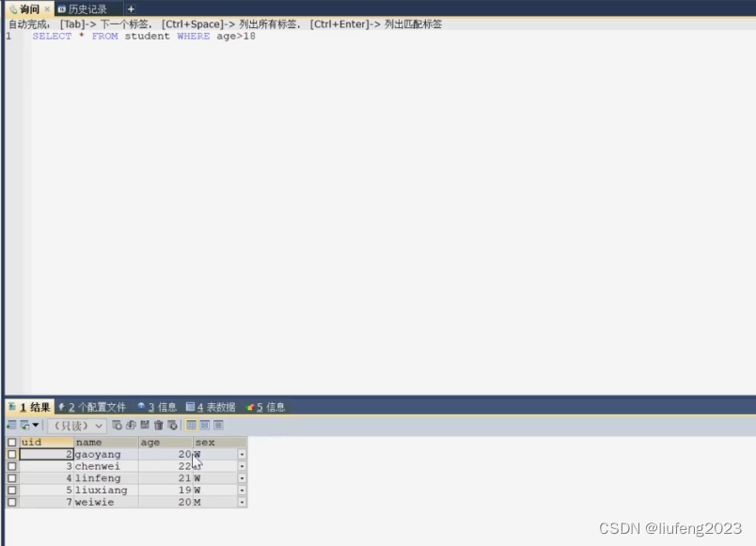
Task: Check the row checkbox for liuxiang
Action: [x=12, y=491]
